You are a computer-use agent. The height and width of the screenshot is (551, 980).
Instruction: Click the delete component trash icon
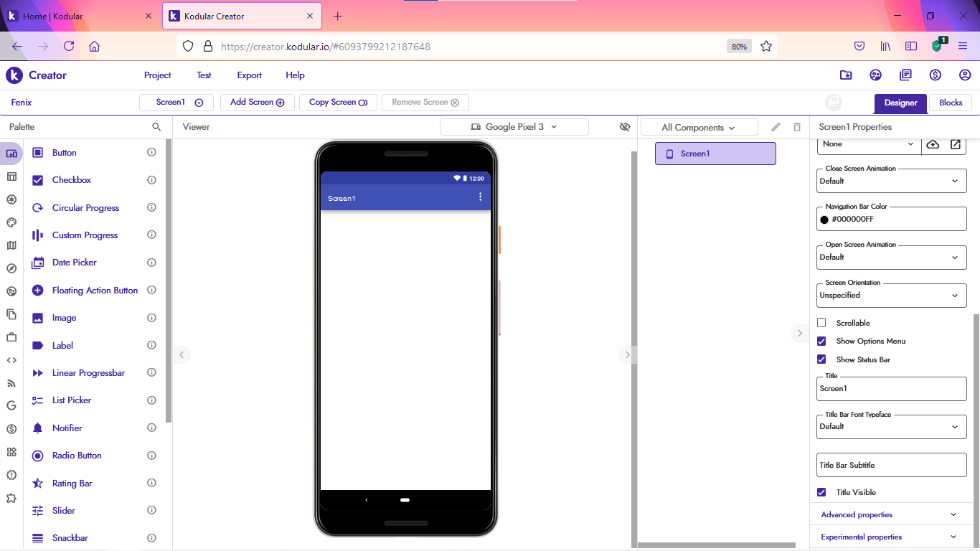pyautogui.click(x=796, y=127)
